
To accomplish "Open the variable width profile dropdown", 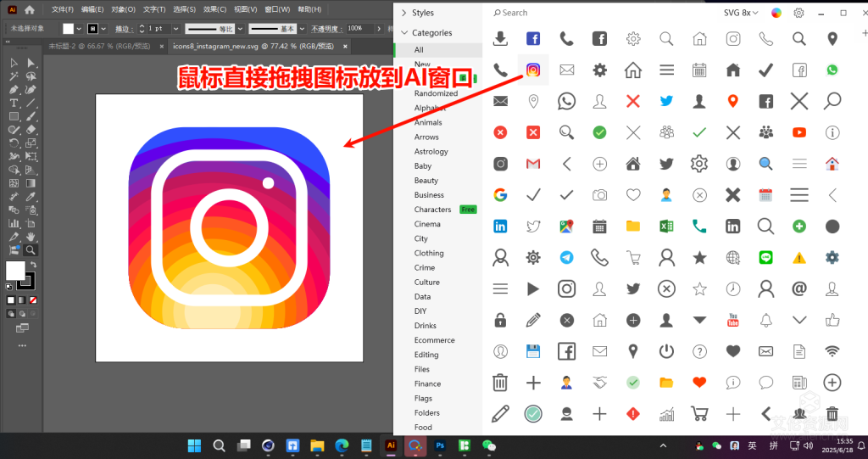I will 239,28.
